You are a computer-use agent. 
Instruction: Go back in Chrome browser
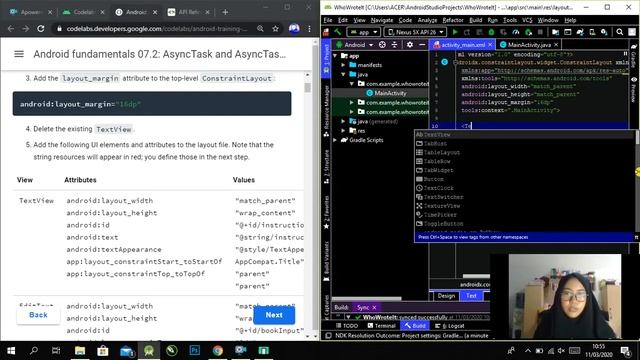point(11,29)
